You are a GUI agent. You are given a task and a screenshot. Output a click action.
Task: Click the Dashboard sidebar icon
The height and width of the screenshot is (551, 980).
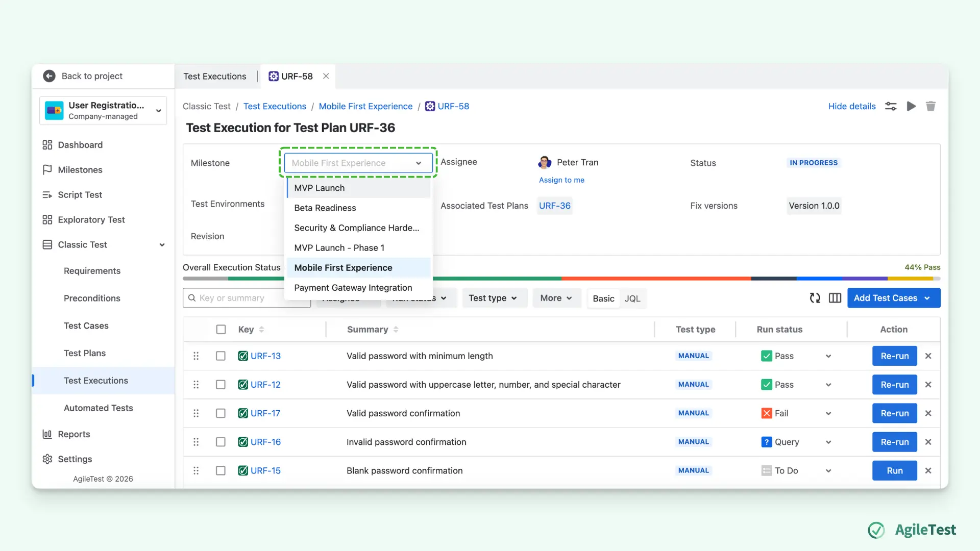(x=47, y=145)
